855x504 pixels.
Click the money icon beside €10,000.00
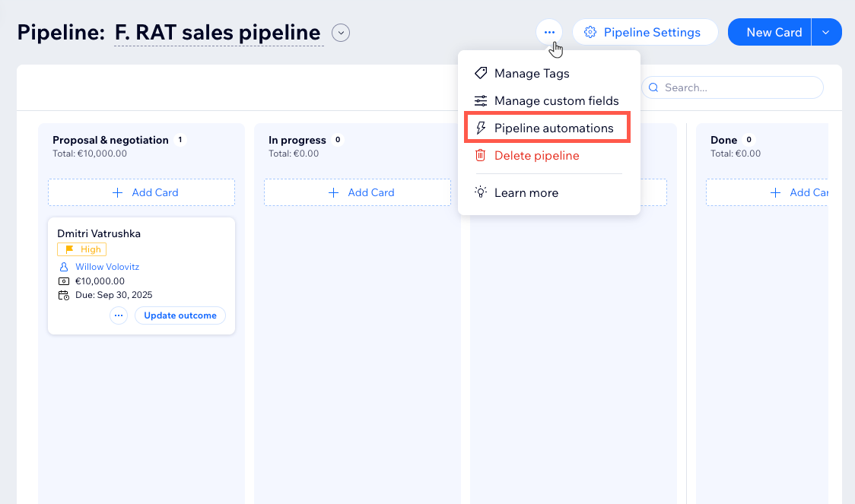(64, 281)
